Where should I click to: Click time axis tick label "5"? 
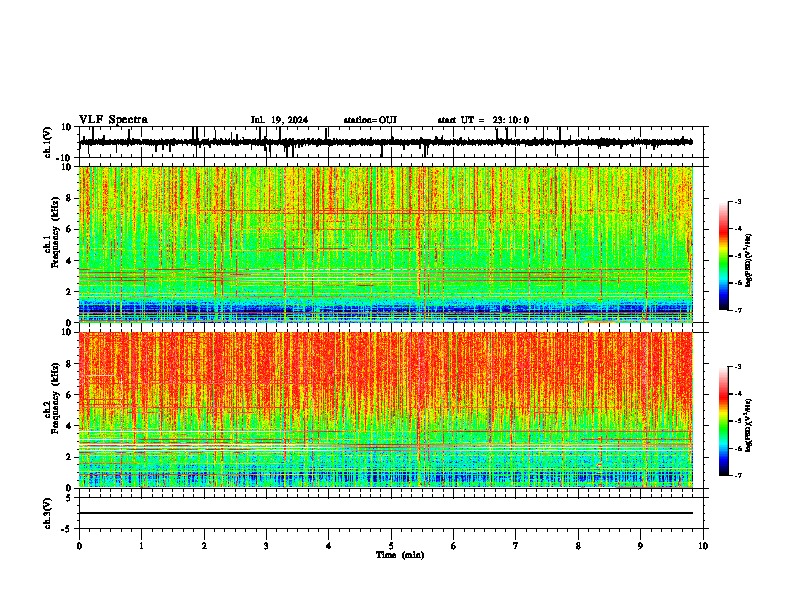[x=391, y=546]
